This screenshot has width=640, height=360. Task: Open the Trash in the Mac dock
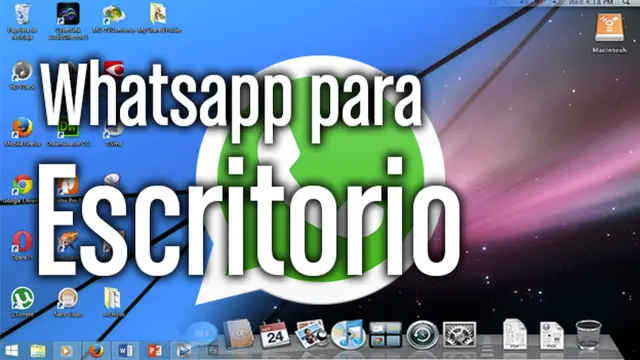point(588,335)
